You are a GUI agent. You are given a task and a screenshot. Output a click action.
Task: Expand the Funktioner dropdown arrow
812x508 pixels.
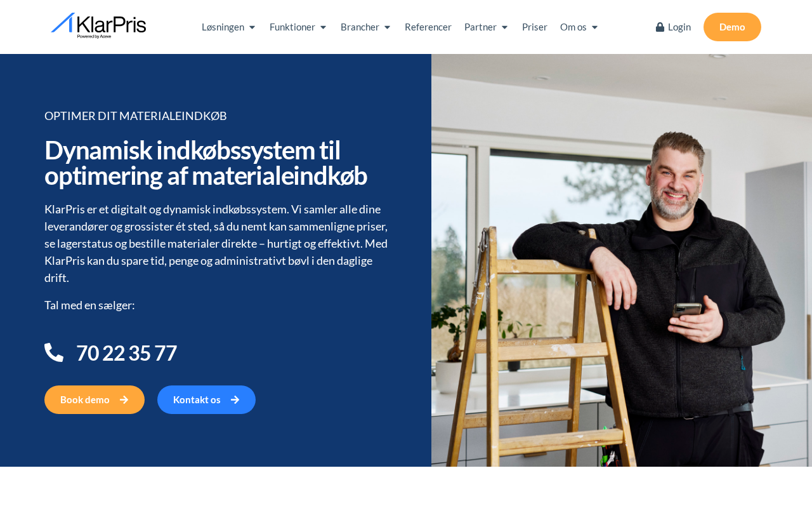pyautogui.click(x=323, y=27)
